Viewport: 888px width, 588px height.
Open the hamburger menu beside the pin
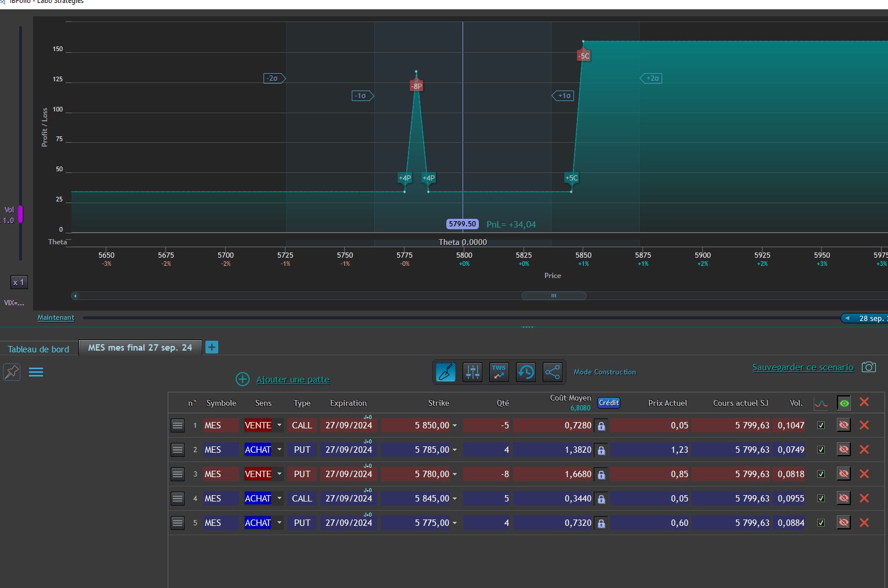click(36, 372)
